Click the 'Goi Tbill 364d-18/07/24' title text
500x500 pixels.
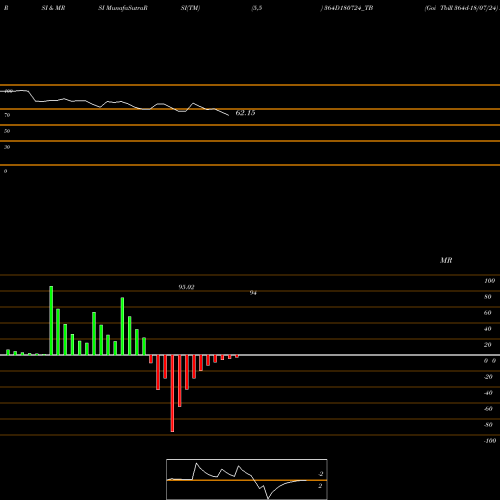(x=462, y=8)
